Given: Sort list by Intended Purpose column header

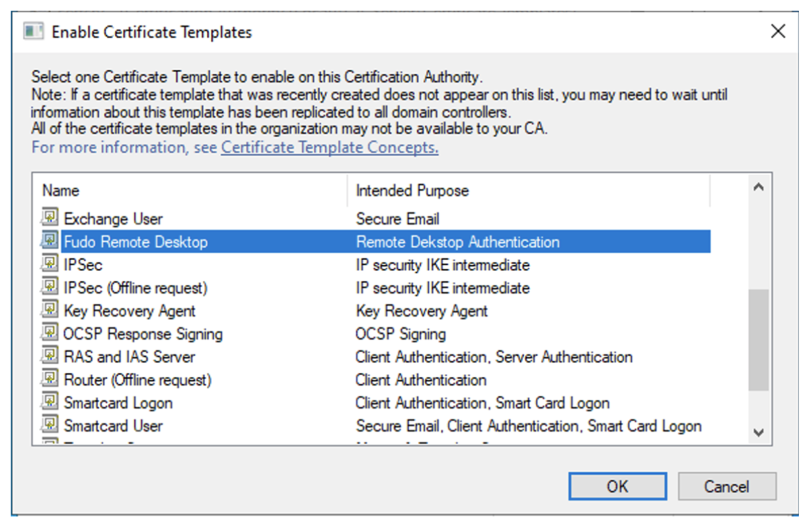Looking at the screenshot, I should click(529, 190).
